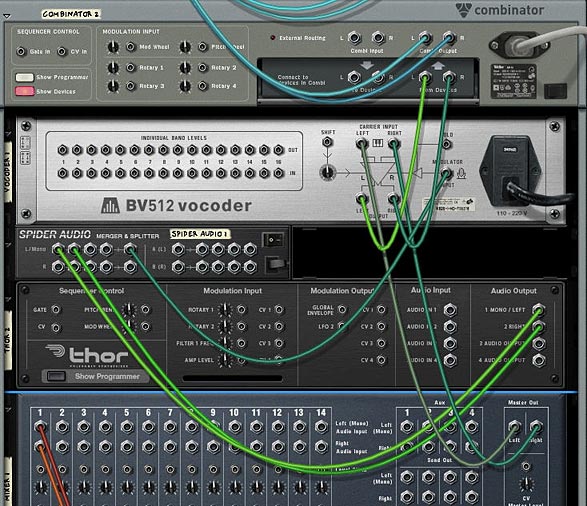587x506 pixels.
Task: Click the Pitch Wheel CV jack on Combinator
Action: [203, 47]
